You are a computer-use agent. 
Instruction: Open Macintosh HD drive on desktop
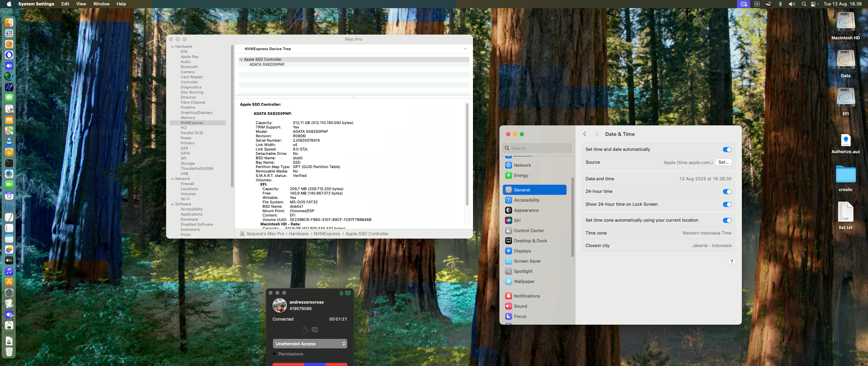pos(846,26)
